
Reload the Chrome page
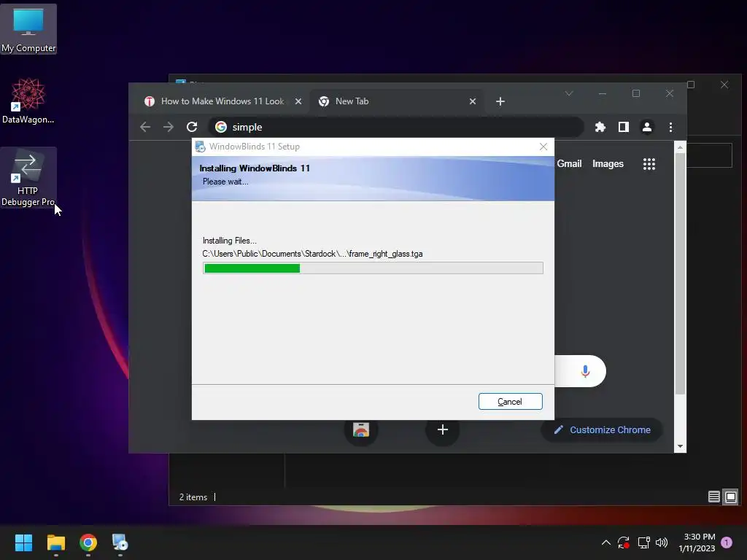pos(192,127)
